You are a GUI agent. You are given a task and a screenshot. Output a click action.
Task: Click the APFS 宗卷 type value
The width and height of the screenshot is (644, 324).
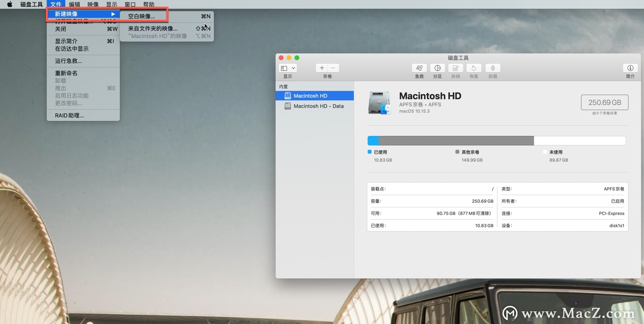pyautogui.click(x=614, y=189)
